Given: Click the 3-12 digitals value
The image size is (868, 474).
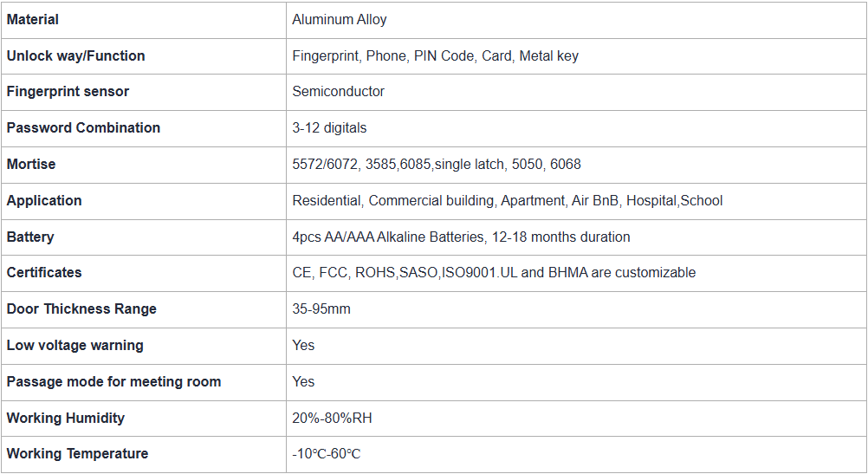Looking at the screenshot, I should [329, 127].
